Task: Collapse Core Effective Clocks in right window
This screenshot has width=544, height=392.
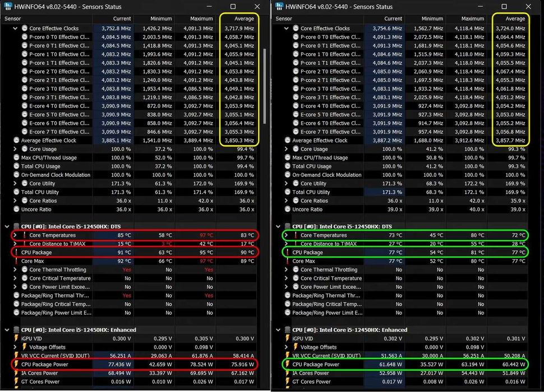Action: (x=286, y=29)
